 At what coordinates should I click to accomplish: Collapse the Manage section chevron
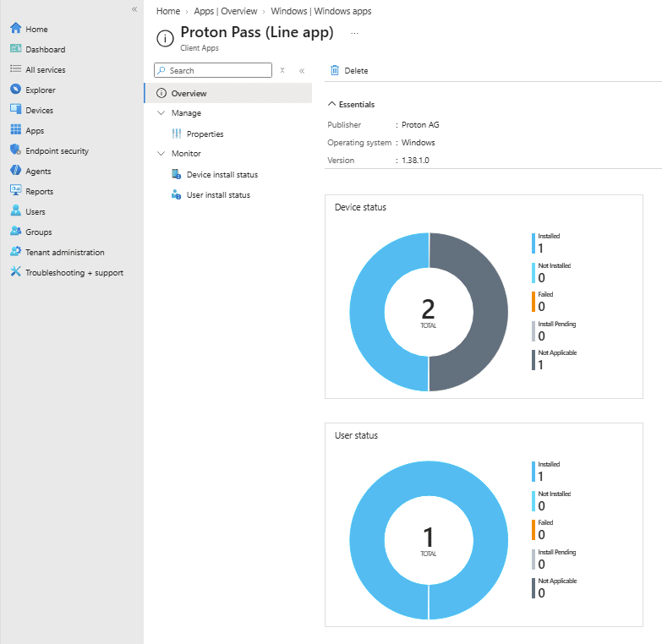pos(161,112)
